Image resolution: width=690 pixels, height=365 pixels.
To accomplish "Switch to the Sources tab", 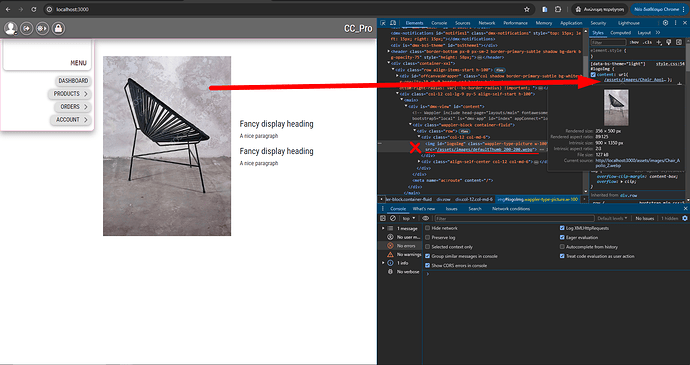I will pyautogui.click(x=462, y=23).
